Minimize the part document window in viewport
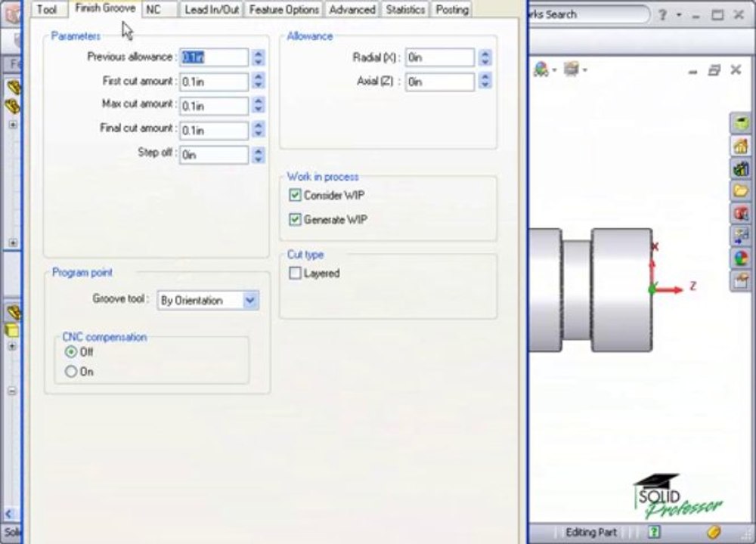Viewport: 756px width, 544px height. pos(692,71)
